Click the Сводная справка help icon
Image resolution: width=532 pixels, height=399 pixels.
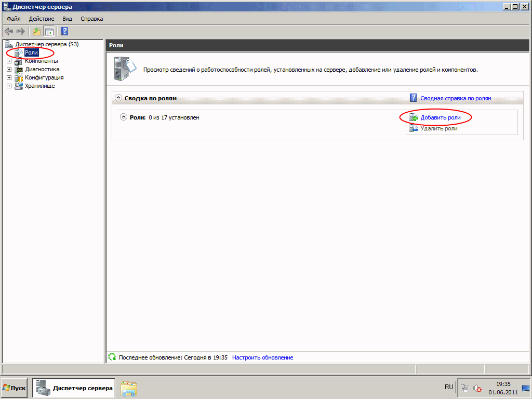click(413, 98)
